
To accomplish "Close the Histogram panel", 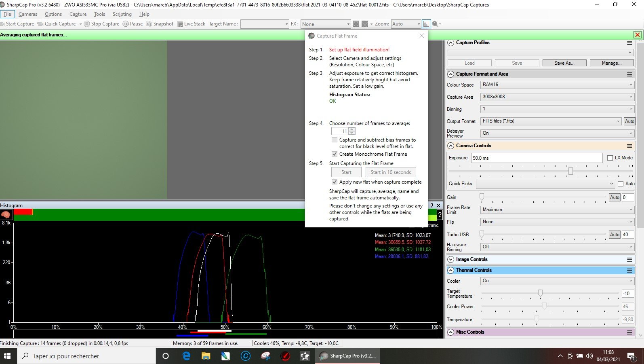I will pyautogui.click(x=439, y=205).
